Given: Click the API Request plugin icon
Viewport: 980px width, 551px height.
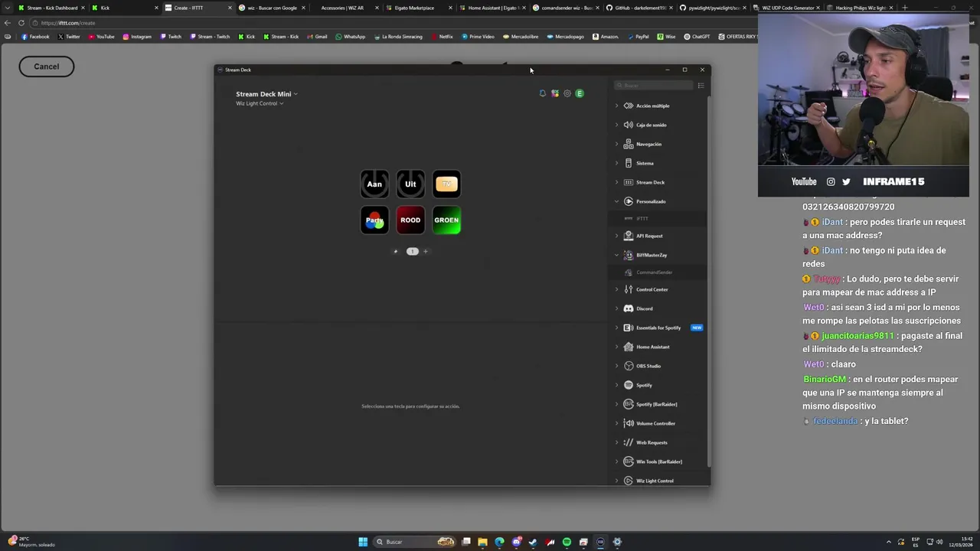Looking at the screenshot, I should tap(629, 236).
